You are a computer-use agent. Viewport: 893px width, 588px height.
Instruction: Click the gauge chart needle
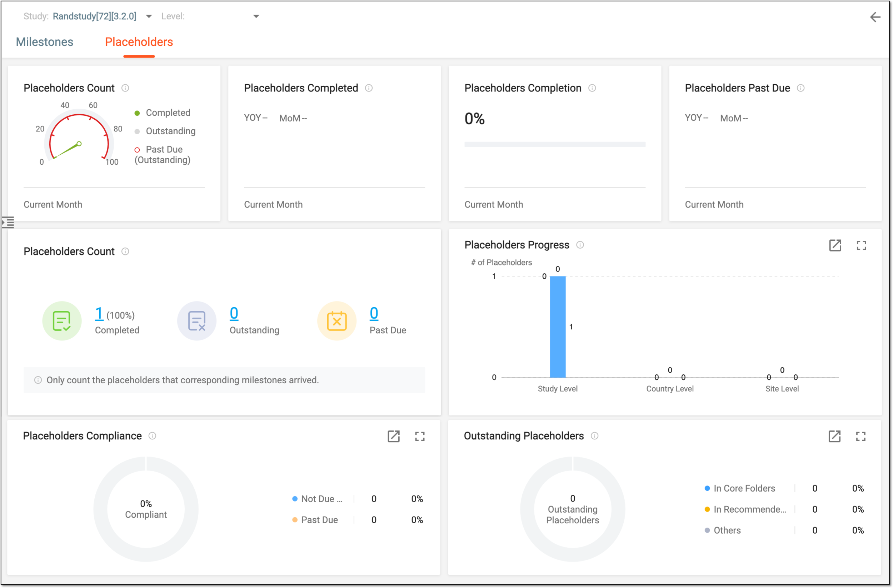(x=67, y=151)
